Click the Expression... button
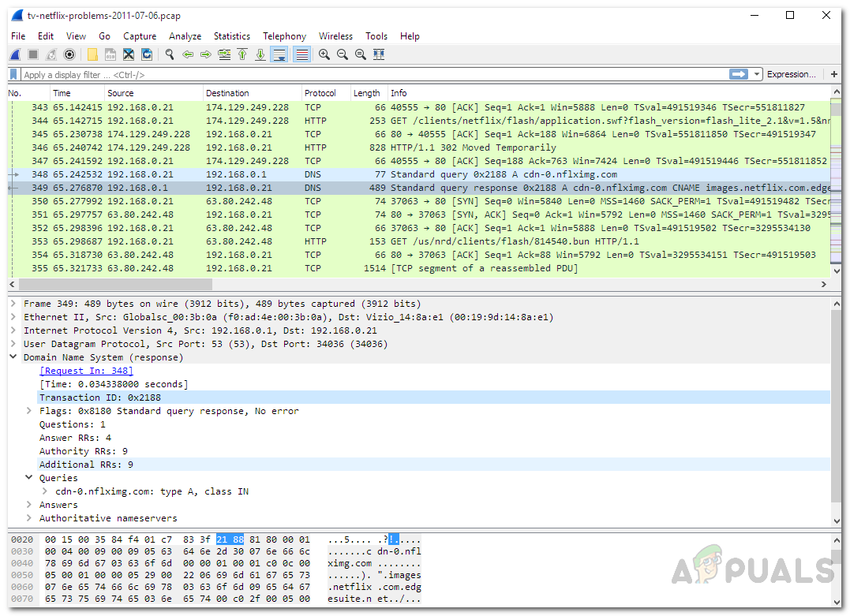Image resolution: width=850 pixels, height=616 pixels. (x=792, y=74)
